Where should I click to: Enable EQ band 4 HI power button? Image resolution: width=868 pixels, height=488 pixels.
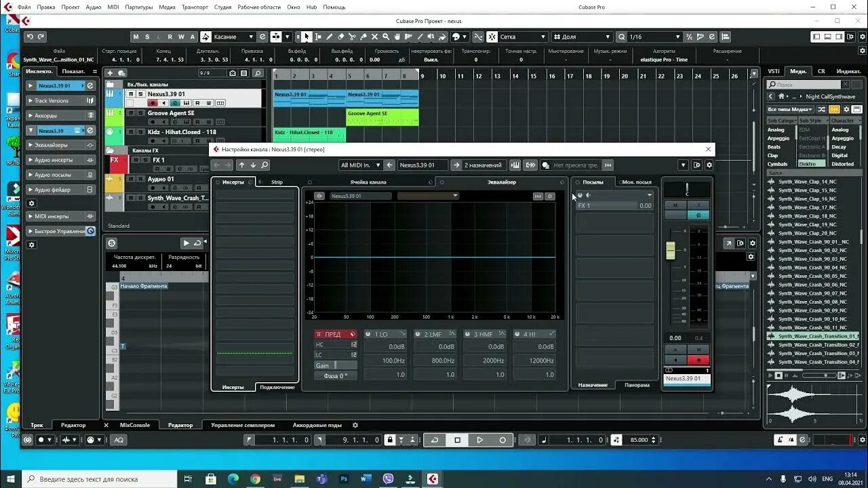517,334
